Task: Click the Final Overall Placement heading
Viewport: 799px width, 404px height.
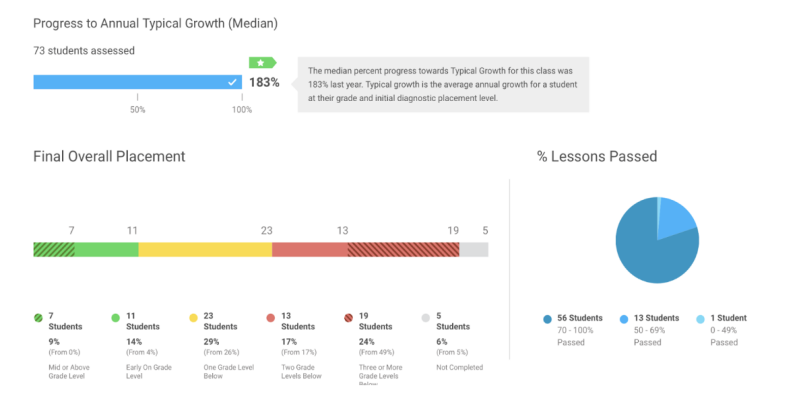Action: point(109,157)
